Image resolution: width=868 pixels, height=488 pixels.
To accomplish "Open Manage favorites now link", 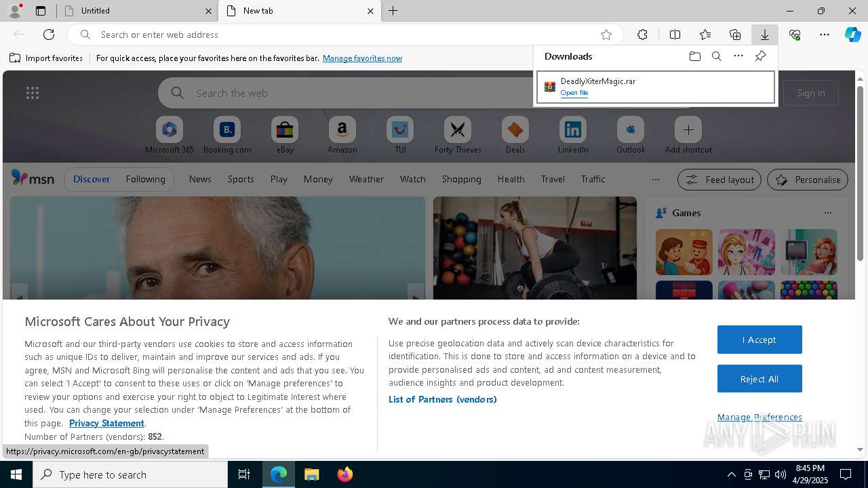I will (x=362, y=58).
